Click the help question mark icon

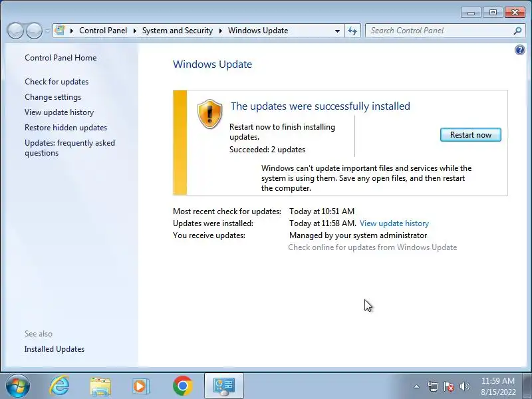pyautogui.click(x=519, y=51)
